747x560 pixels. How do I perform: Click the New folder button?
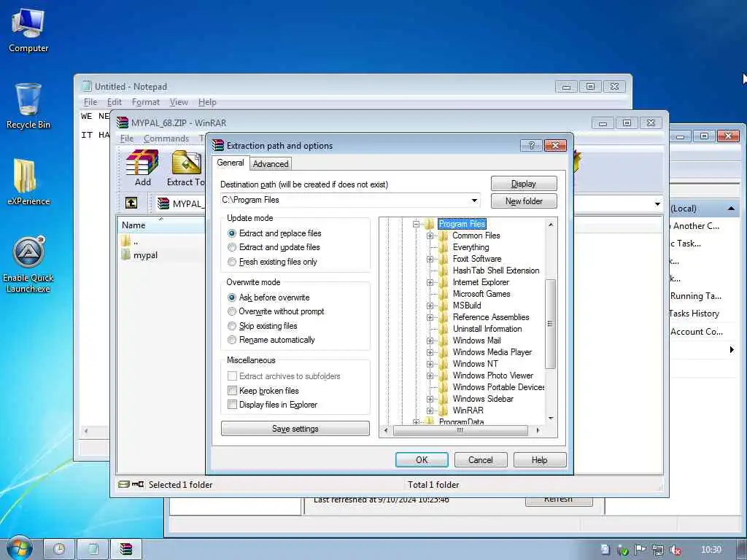pyautogui.click(x=524, y=201)
